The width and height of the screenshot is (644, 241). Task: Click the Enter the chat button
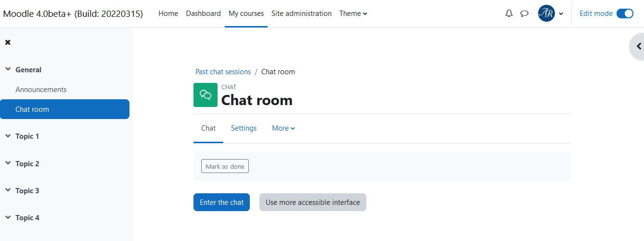221,202
